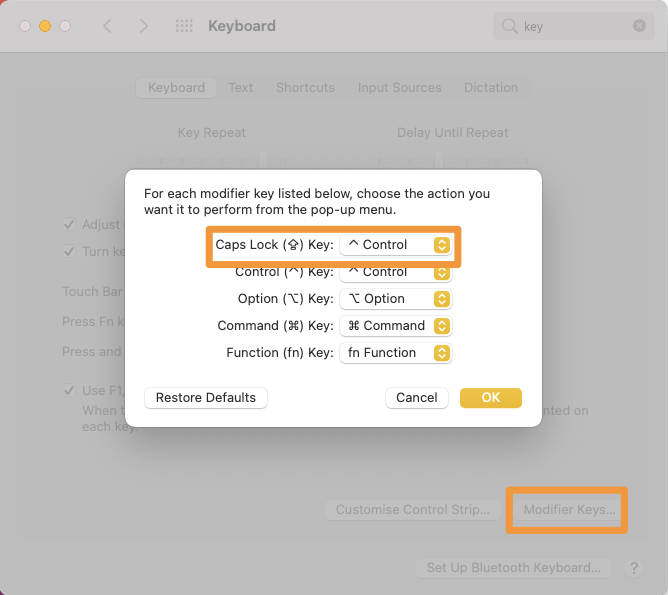Open the Caps Lock Key dropdown
The width and height of the screenshot is (668, 595).
tap(396, 245)
